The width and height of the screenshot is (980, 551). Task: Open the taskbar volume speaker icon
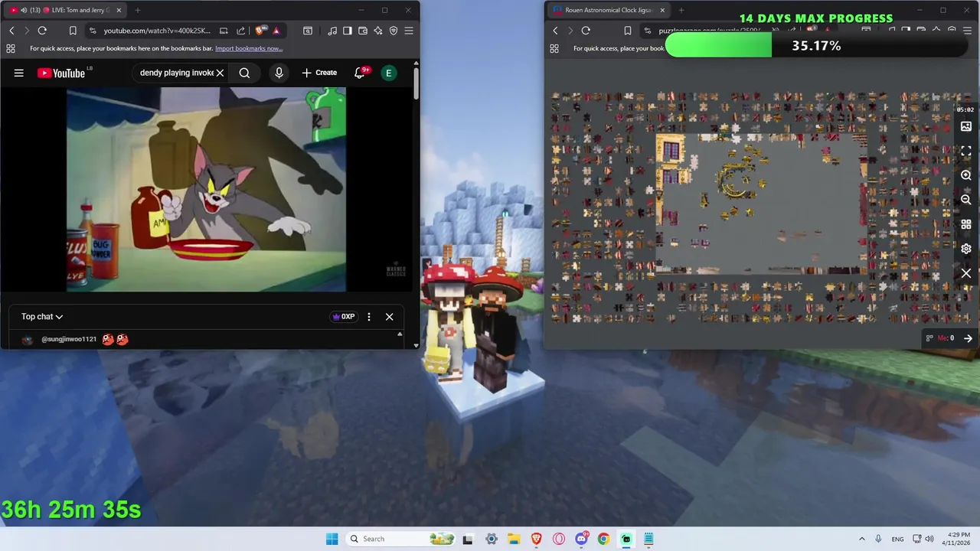pyautogui.click(x=929, y=539)
